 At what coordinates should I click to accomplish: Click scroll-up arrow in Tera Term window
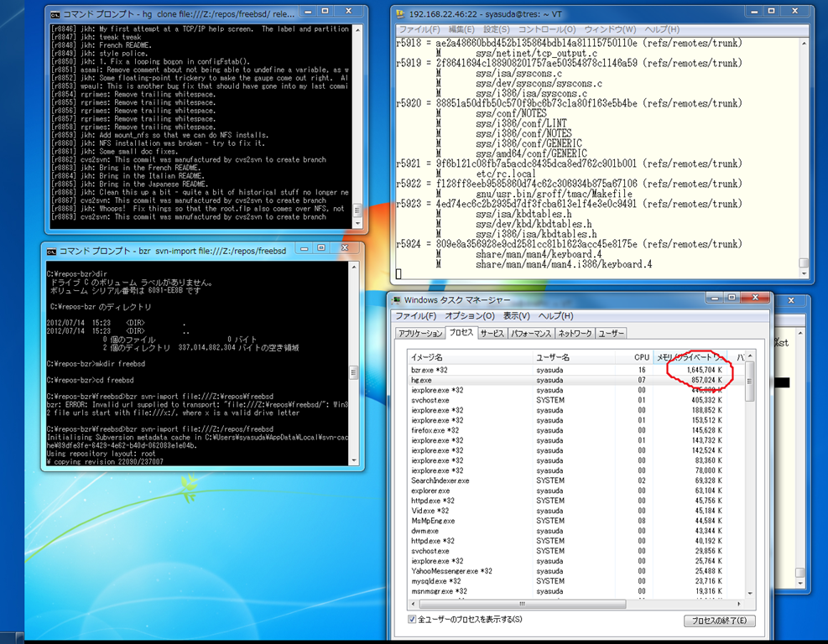click(804, 44)
